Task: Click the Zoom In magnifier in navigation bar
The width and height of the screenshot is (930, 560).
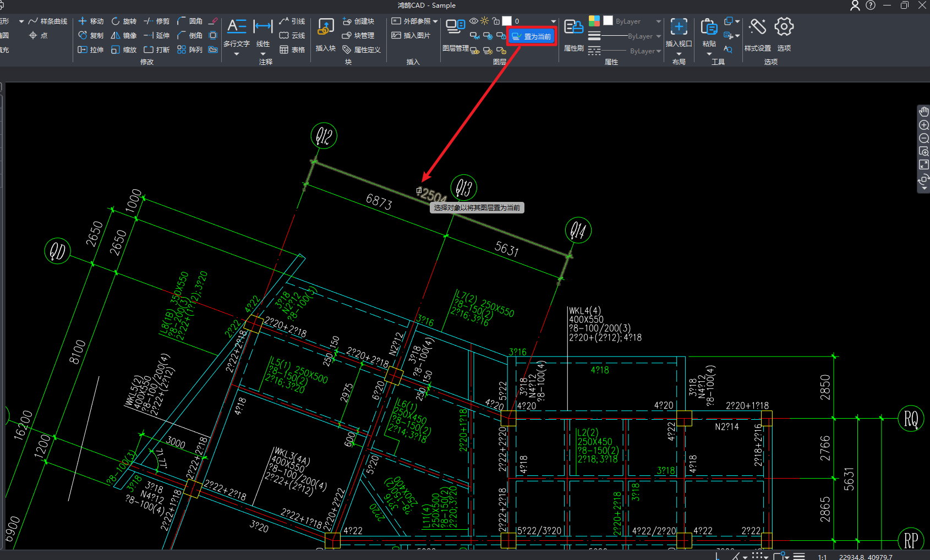Action: point(924,125)
